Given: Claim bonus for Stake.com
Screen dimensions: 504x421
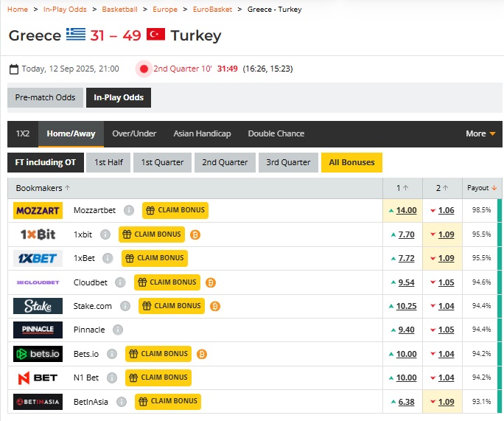Looking at the screenshot, I should click(172, 306).
